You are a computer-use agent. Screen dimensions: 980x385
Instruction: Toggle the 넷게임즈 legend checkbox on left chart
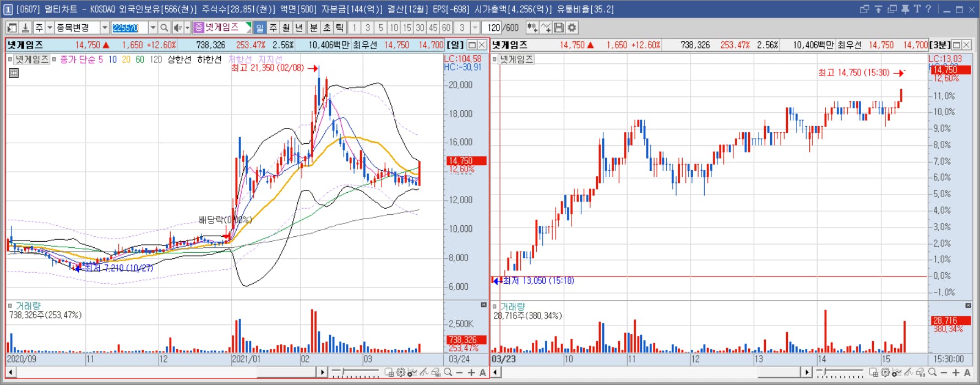tap(10, 59)
